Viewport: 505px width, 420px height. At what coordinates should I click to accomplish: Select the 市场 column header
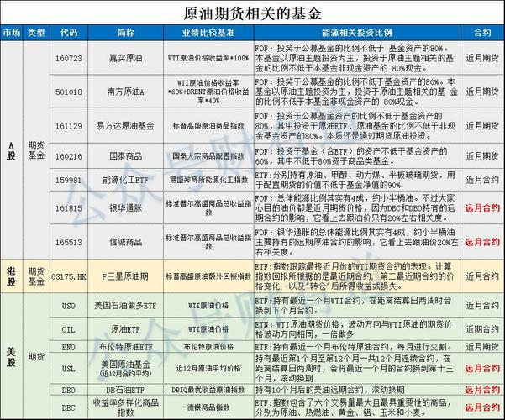[12, 33]
